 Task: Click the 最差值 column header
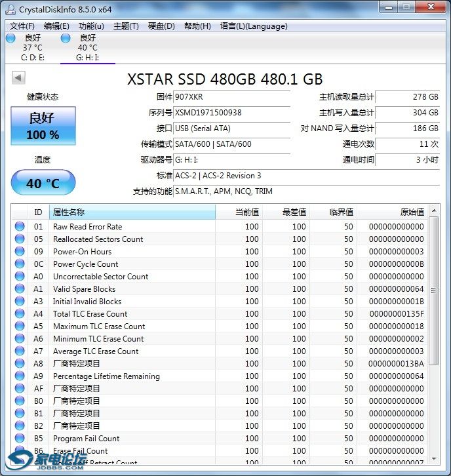286,212
